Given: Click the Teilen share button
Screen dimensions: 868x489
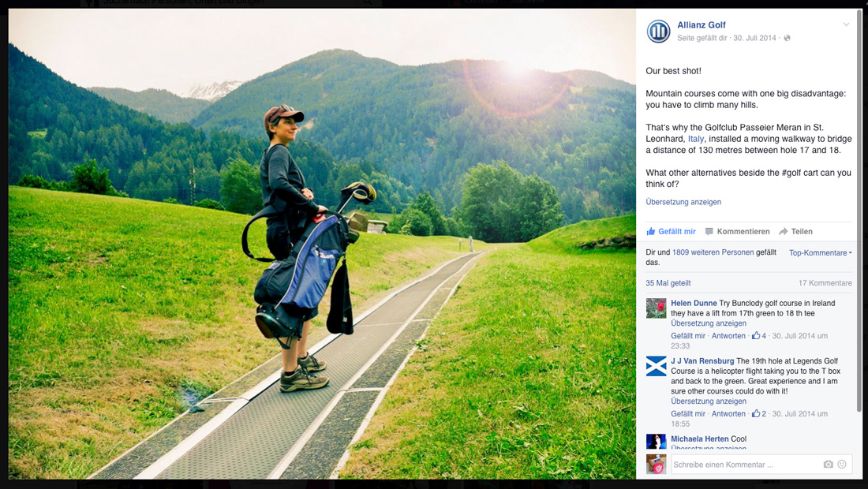Looking at the screenshot, I should point(796,231).
